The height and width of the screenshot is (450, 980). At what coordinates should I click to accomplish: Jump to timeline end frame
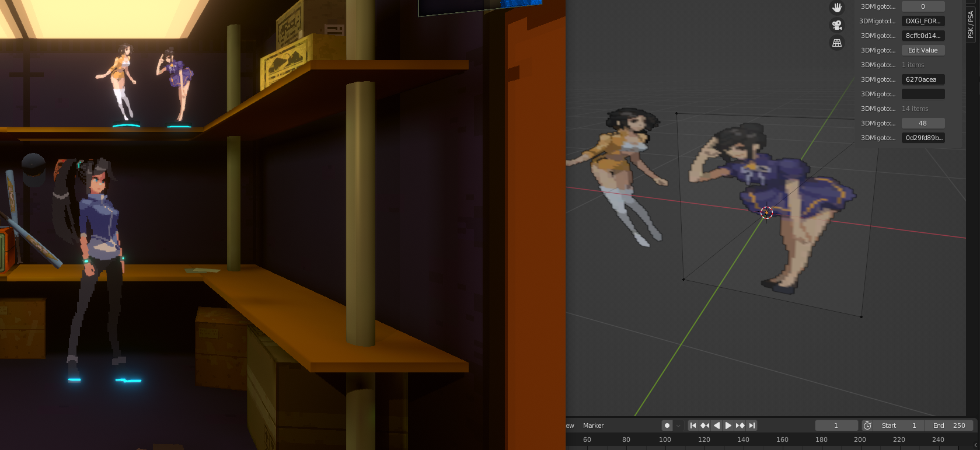pos(752,425)
